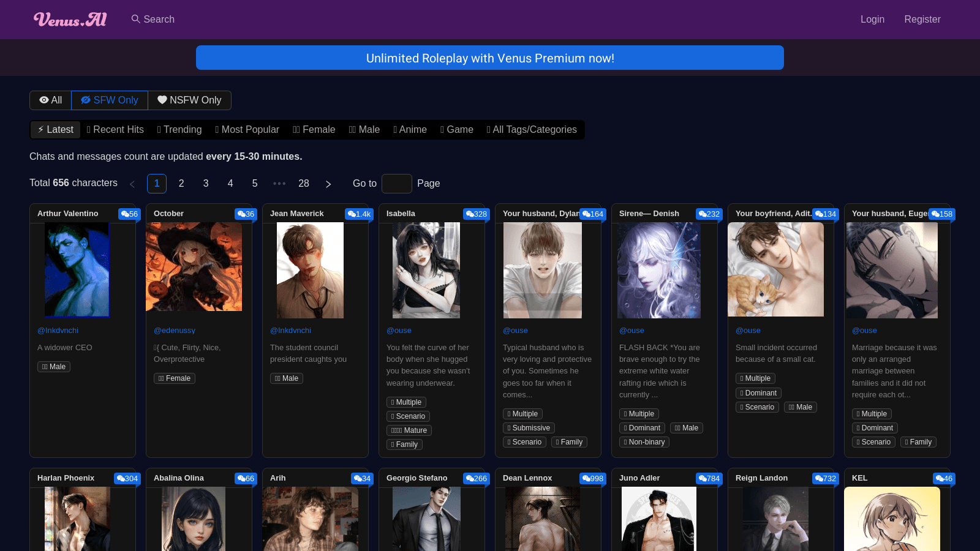Jump to last page 28
The image size is (980, 551).
tap(304, 184)
